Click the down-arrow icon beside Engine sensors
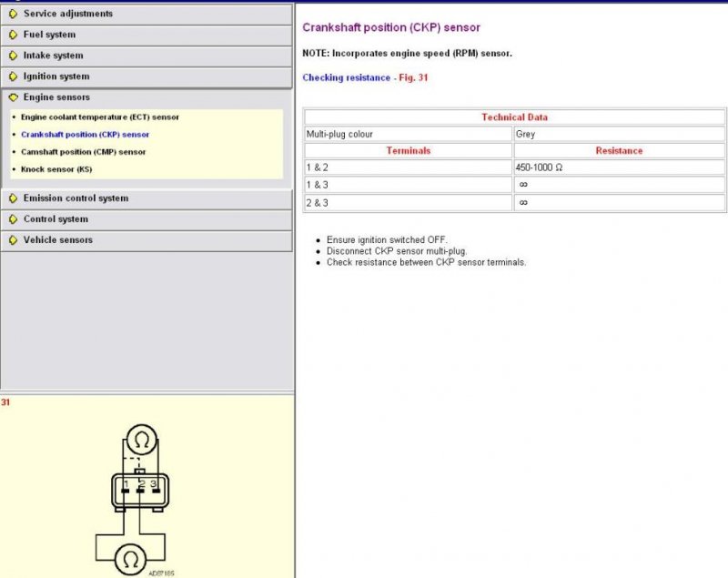The width and height of the screenshot is (728, 578). pos(13,97)
